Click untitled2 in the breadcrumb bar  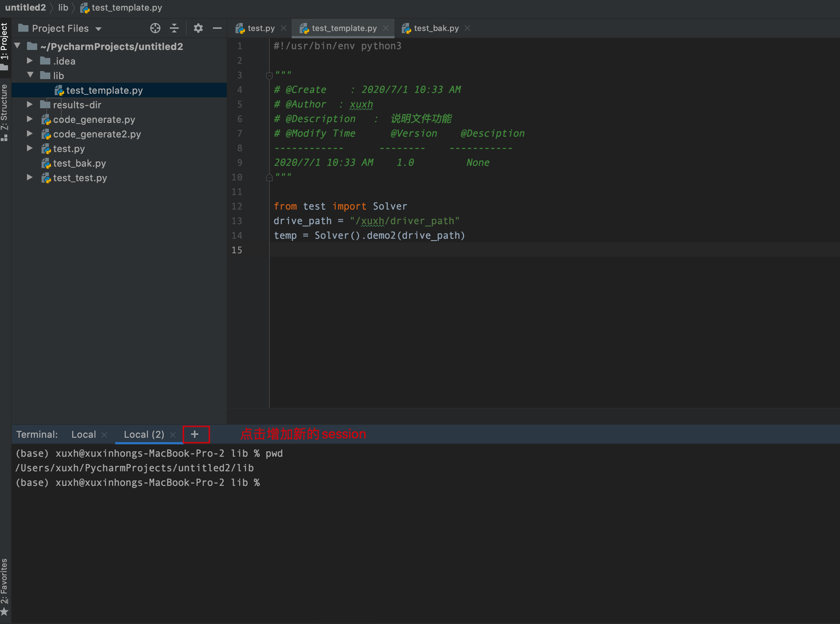point(25,8)
